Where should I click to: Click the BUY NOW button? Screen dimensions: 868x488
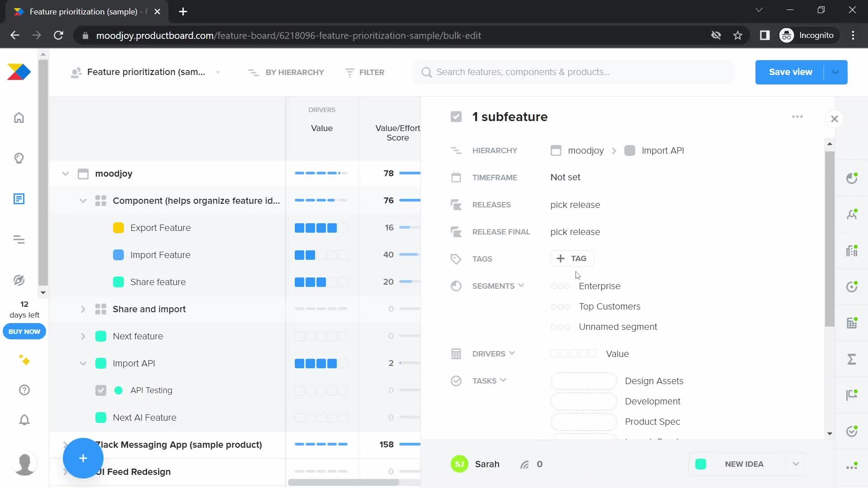coord(24,332)
